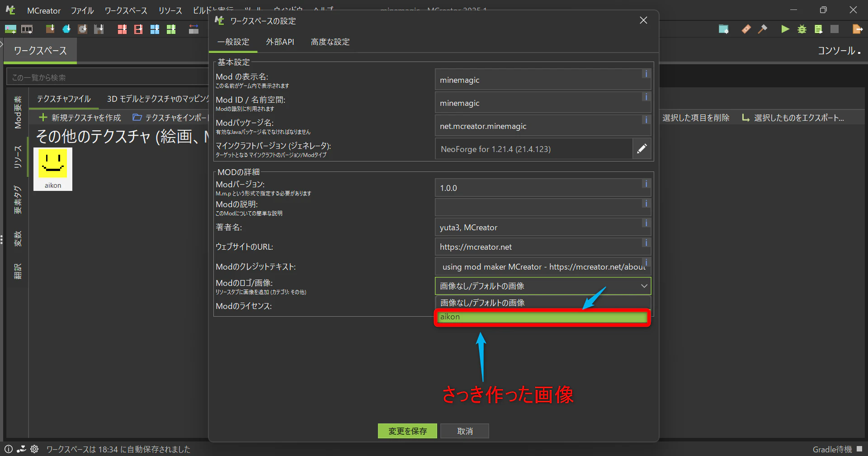The image size is (868, 456).
Task: Open the リソース menu in menu bar
Action: coord(170,10)
